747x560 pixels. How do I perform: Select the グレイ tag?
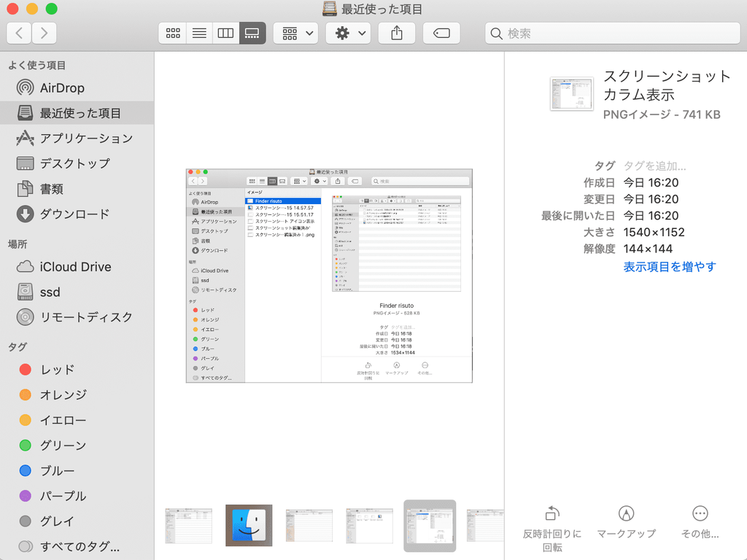click(x=77, y=521)
